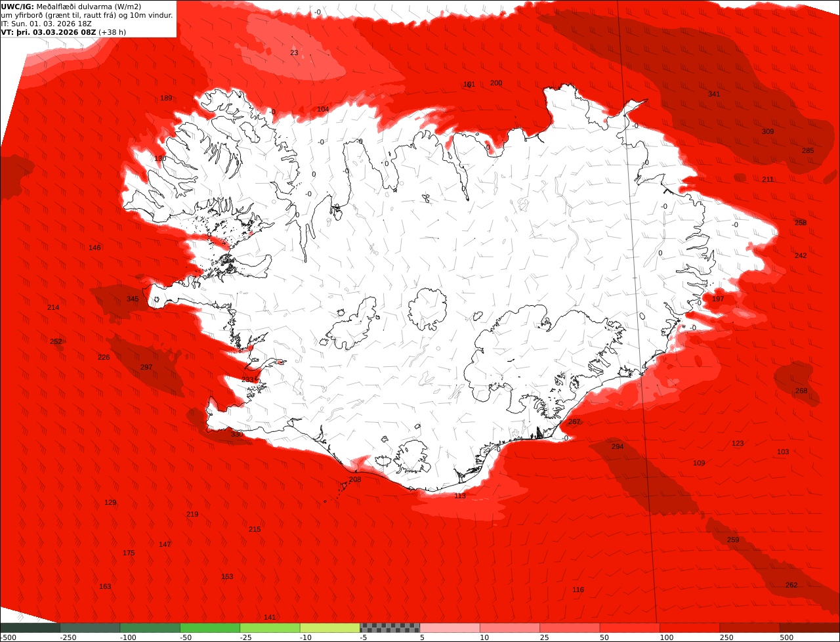840x642 pixels.
Task: Select the valid time 'VT: þri. 03.03.2026 08Z'
Action: coord(49,32)
